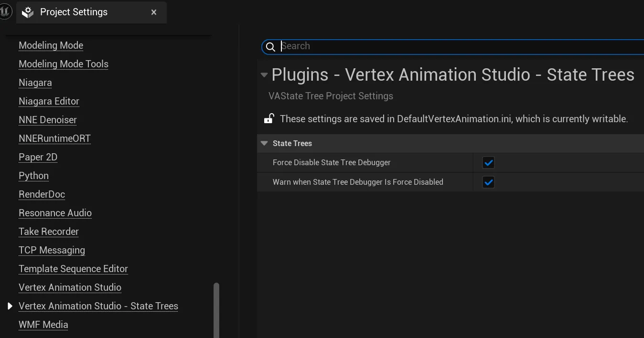Viewport: 644px width, 338px height.
Task: Open Modeling Mode settings
Action: coord(51,45)
